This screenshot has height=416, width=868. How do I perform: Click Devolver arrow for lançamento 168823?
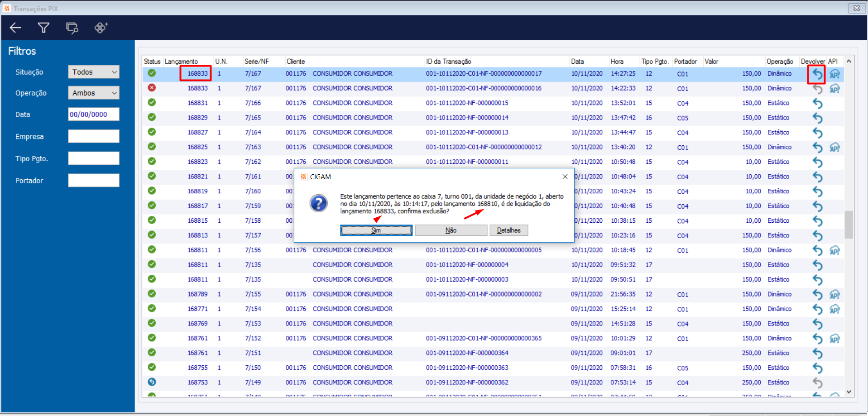coord(817,162)
